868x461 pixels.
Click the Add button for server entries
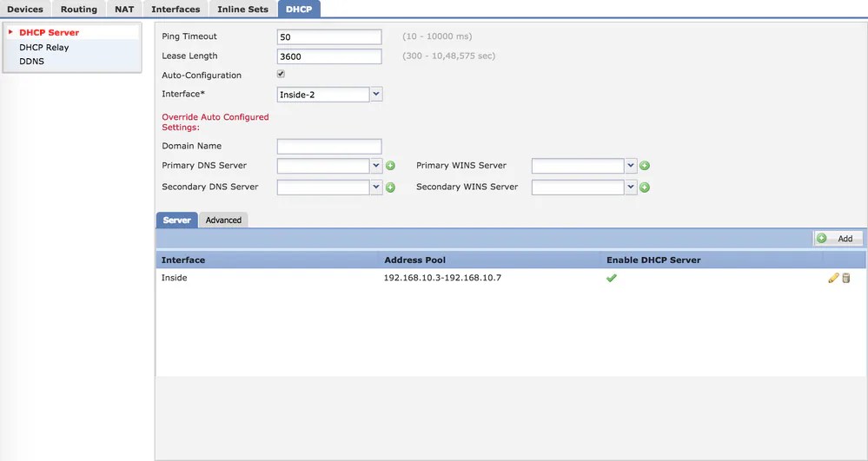coord(838,239)
